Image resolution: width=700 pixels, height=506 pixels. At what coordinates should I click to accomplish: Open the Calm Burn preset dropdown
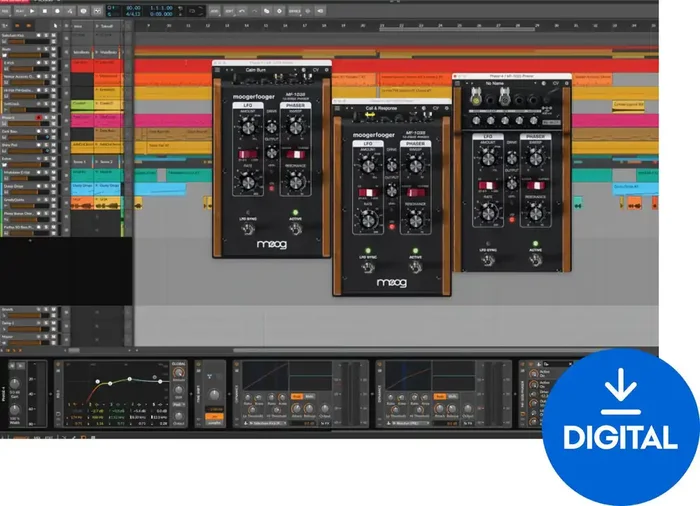[270, 70]
